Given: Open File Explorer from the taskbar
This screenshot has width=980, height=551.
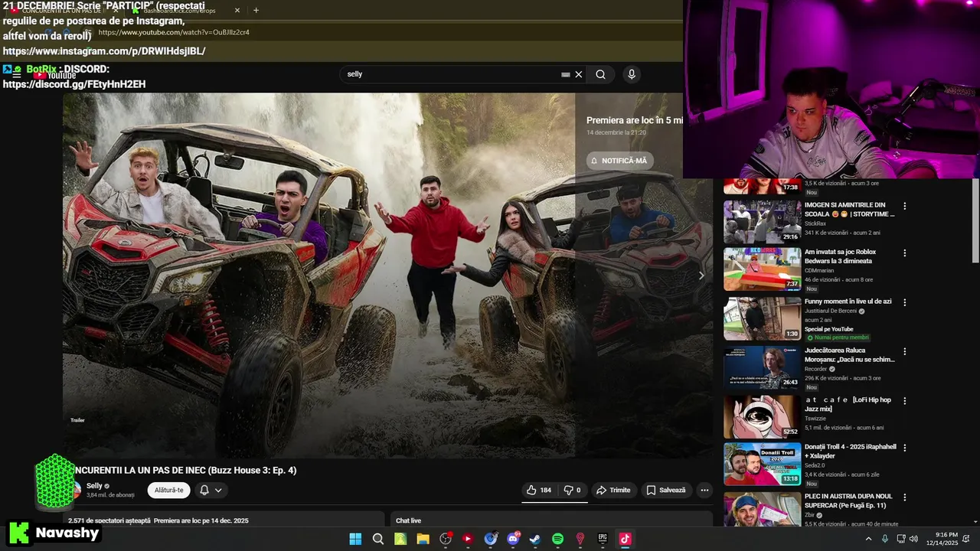Looking at the screenshot, I should coord(423,539).
